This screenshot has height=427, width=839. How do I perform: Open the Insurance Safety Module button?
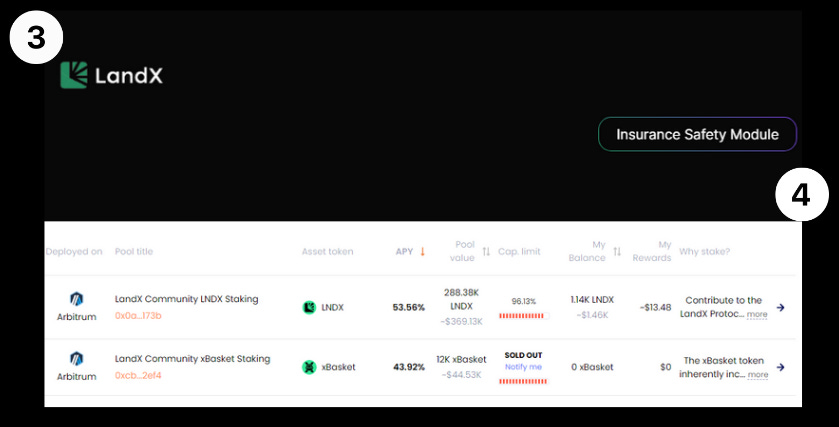(697, 134)
